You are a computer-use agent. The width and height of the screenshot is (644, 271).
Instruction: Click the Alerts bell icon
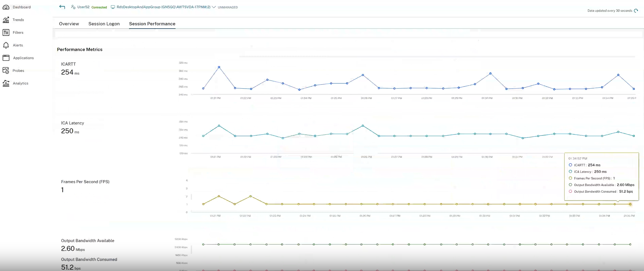point(6,45)
